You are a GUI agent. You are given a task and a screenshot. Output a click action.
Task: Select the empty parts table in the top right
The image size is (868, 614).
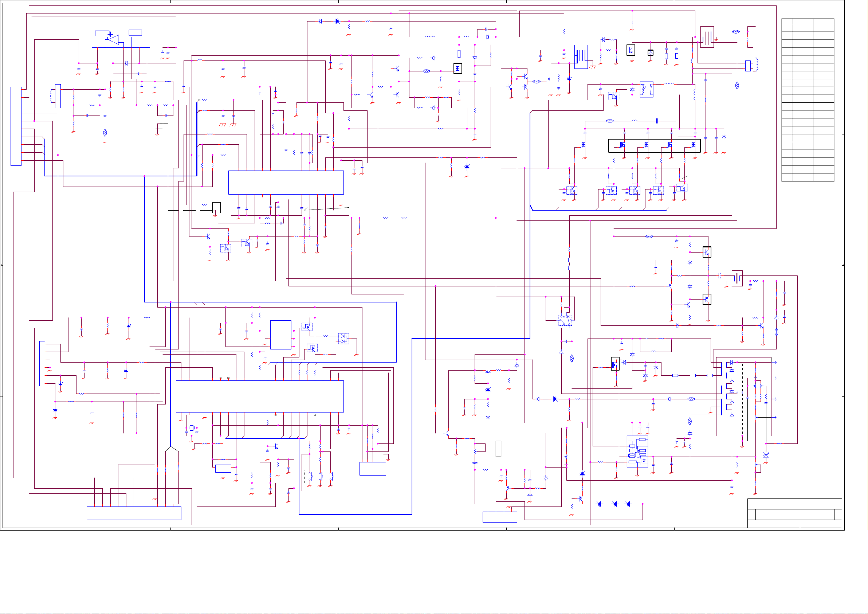[x=808, y=100]
